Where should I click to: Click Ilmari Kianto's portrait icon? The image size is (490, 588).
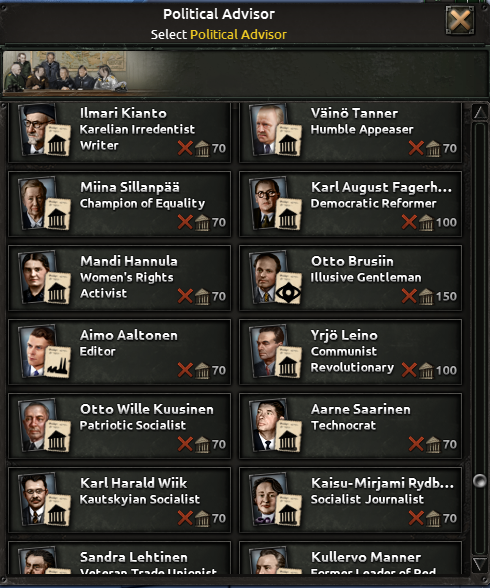point(39,130)
